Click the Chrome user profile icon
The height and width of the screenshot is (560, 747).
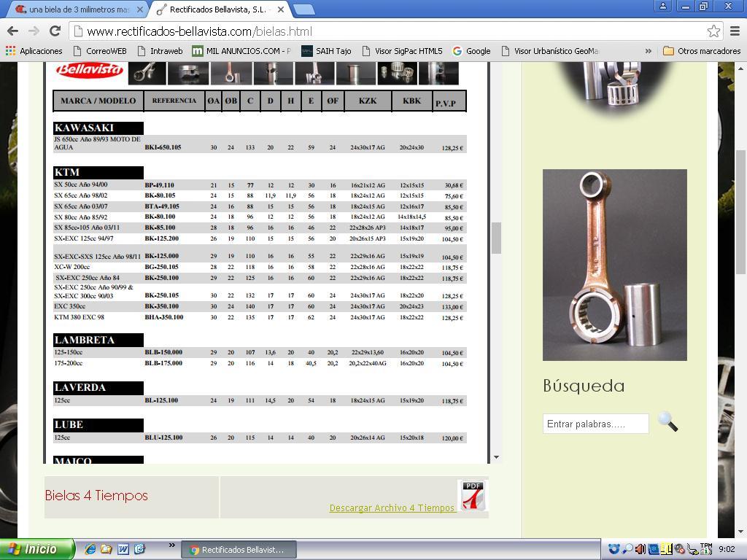pos(662,6)
